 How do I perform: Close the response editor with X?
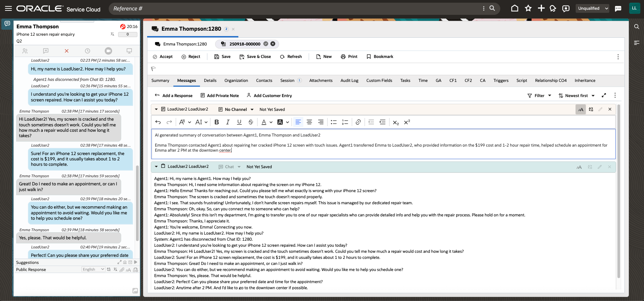(x=610, y=109)
